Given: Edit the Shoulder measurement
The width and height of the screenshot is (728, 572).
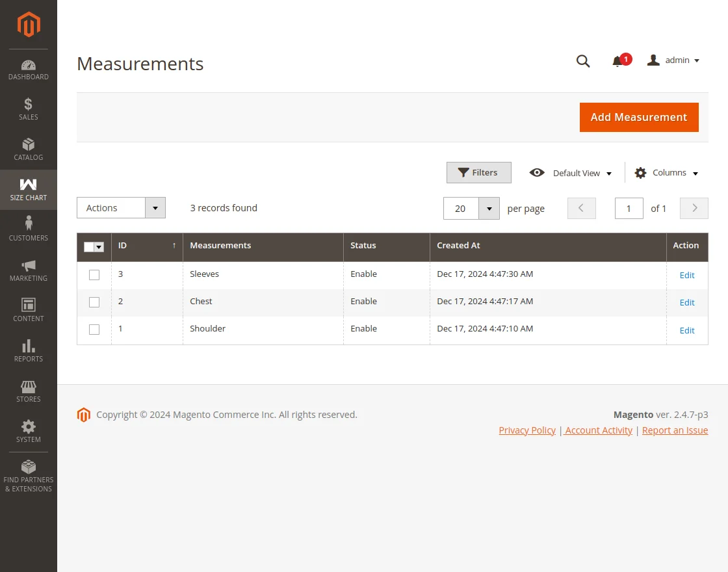Looking at the screenshot, I should 687,330.
